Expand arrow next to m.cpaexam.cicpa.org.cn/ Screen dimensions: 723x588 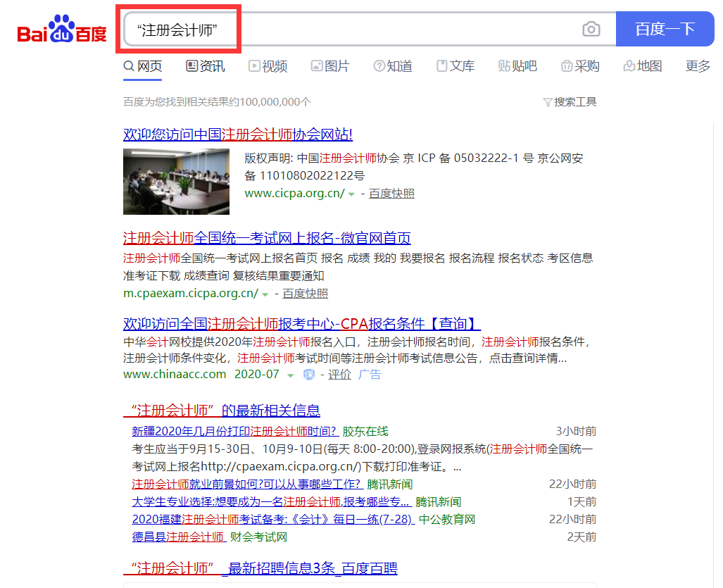(265, 294)
